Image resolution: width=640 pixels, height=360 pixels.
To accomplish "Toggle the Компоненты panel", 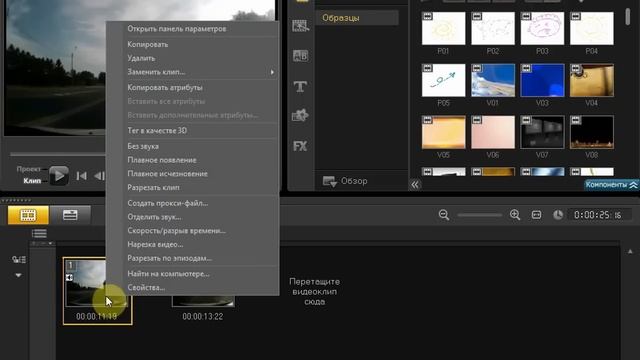I will [x=611, y=185].
